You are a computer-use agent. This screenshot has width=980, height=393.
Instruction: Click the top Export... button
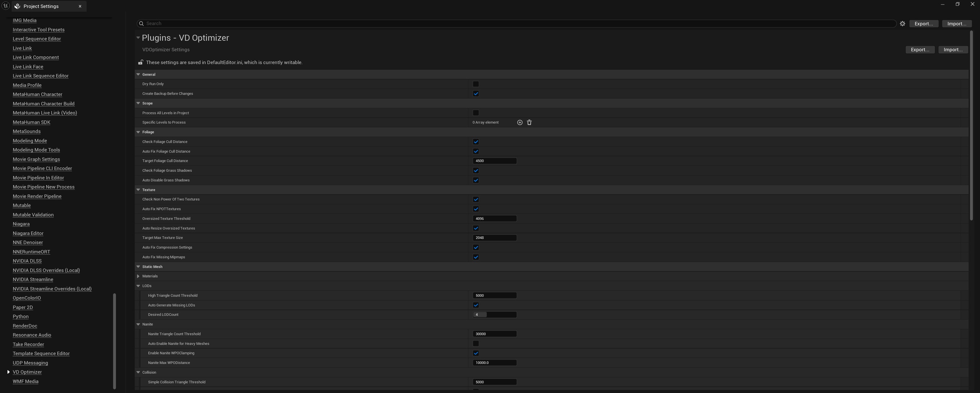(x=923, y=24)
